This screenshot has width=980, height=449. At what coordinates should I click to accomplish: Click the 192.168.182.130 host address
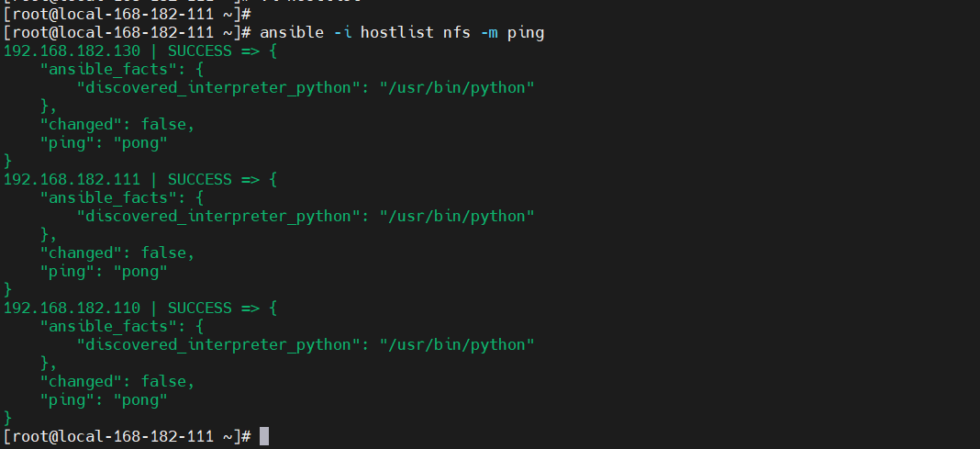click(72, 51)
